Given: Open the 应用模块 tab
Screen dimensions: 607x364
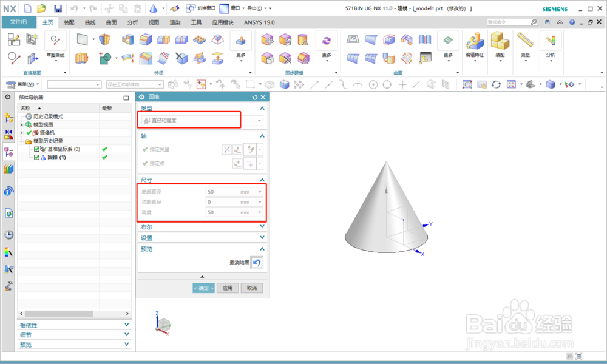Looking at the screenshot, I should [223, 22].
